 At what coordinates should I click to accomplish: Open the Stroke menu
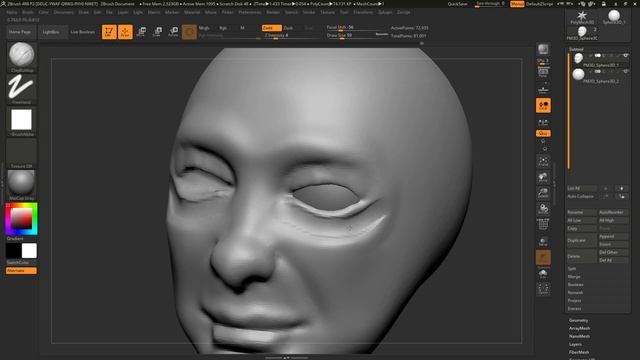[309, 12]
